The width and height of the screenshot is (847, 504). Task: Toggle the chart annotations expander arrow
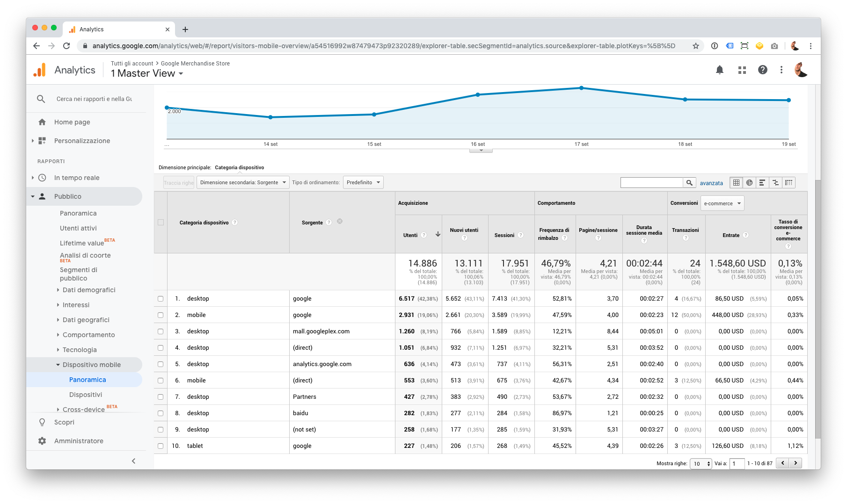pyautogui.click(x=481, y=151)
